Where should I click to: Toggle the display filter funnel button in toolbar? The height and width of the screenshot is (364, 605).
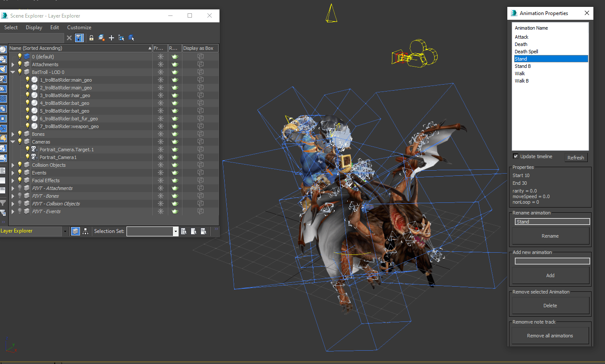pos(79,38)
